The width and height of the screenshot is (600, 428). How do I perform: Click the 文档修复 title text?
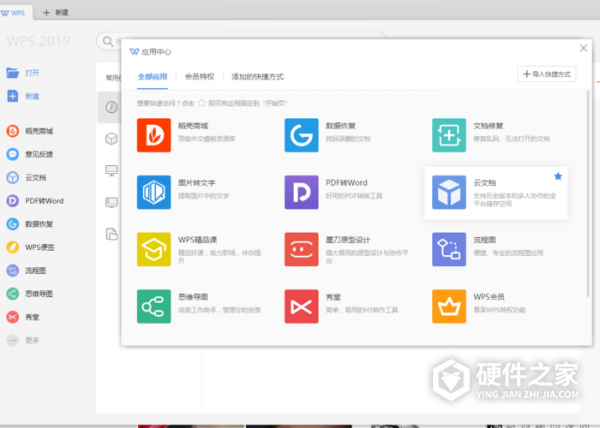tap(488, 126)
